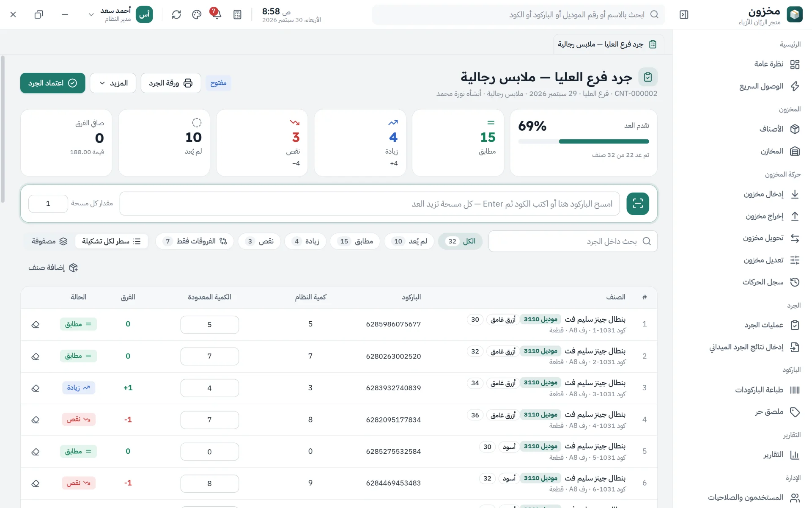Filter by مطابق 15 tab
This screenshot has width=812, height=508.
355,241
